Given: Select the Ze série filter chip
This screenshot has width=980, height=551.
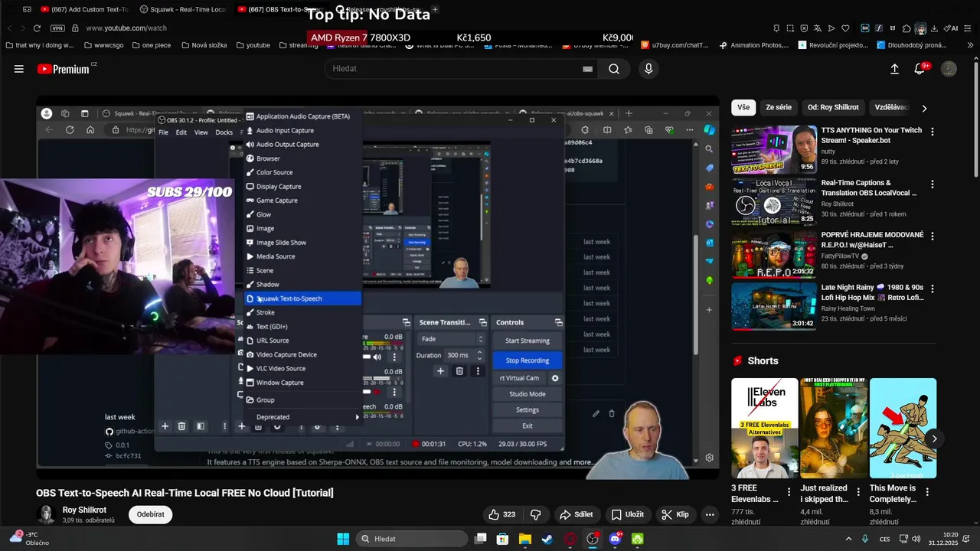Looking at the screenshot, I should point(779,108).
